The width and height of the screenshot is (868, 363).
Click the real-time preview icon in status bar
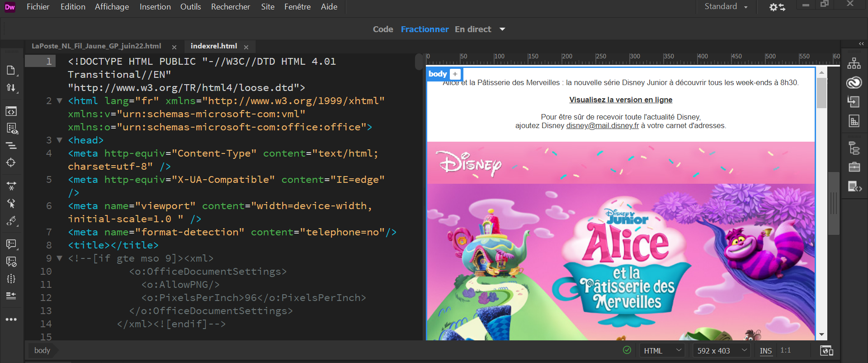(x=826, y=351)
